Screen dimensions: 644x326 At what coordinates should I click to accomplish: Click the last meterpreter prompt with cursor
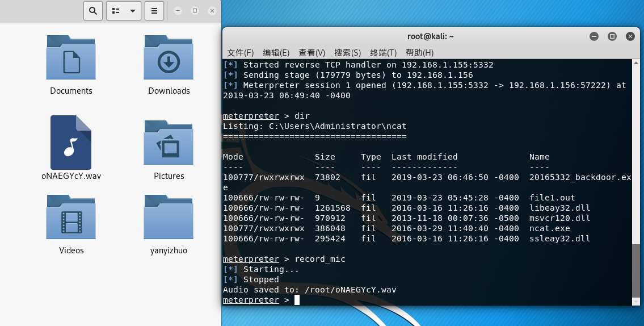[x=261, y=300]
